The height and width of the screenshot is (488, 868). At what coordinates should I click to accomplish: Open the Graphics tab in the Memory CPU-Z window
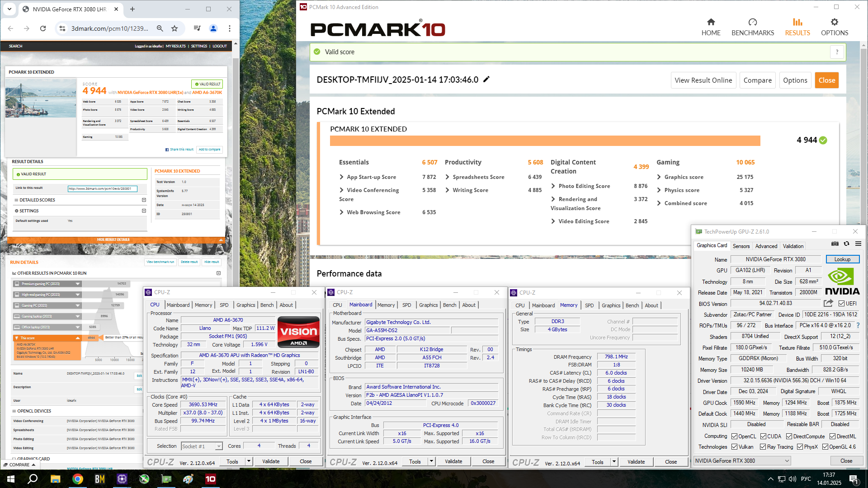click(611, 305)
